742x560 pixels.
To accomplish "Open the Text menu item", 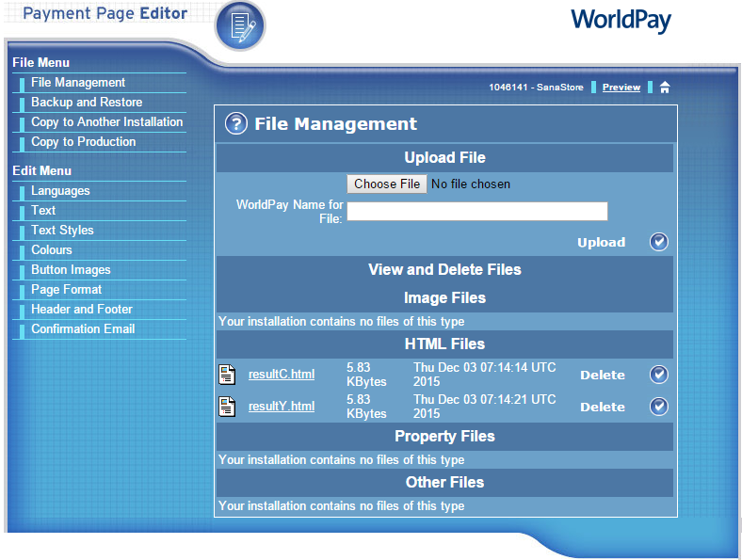I will pyautogui.click(x=43, y=211).
